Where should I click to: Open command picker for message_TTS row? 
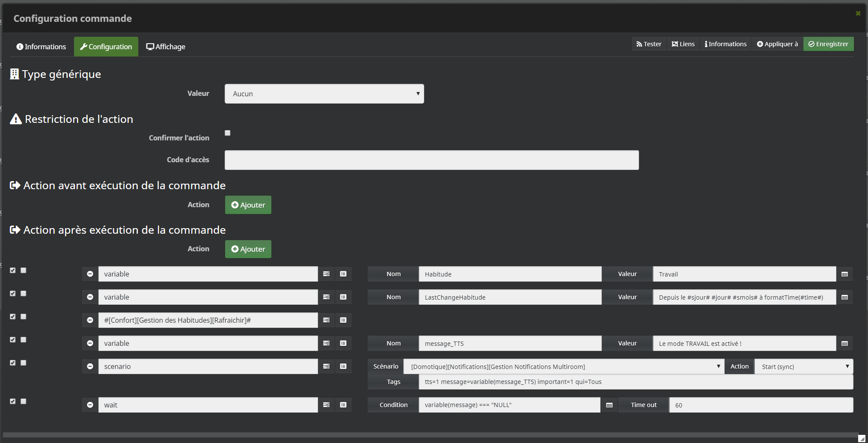point(343,343)
